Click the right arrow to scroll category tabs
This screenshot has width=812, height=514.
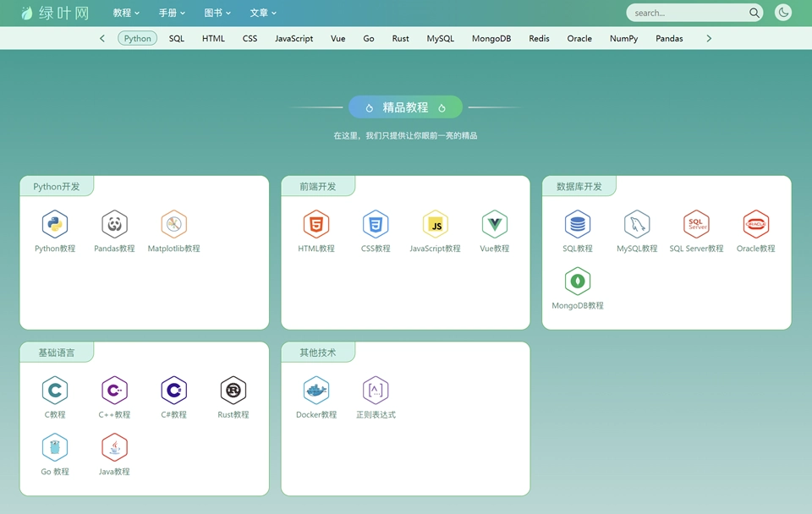(x=709, y=38)
